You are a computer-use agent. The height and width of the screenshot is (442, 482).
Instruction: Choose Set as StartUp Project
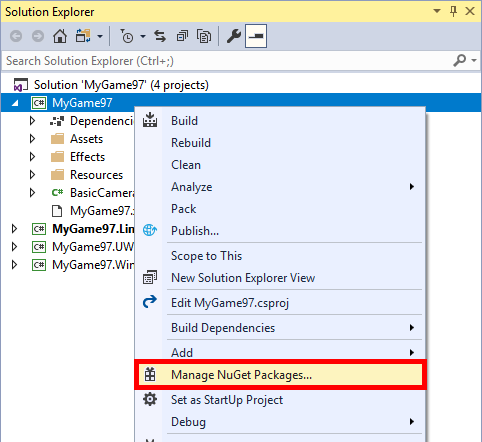(x=280, y=400)
